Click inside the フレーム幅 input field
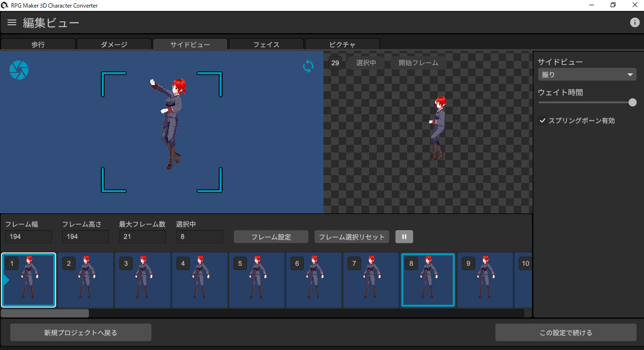Viewport: 644px width, 350px height. (28, 237)
